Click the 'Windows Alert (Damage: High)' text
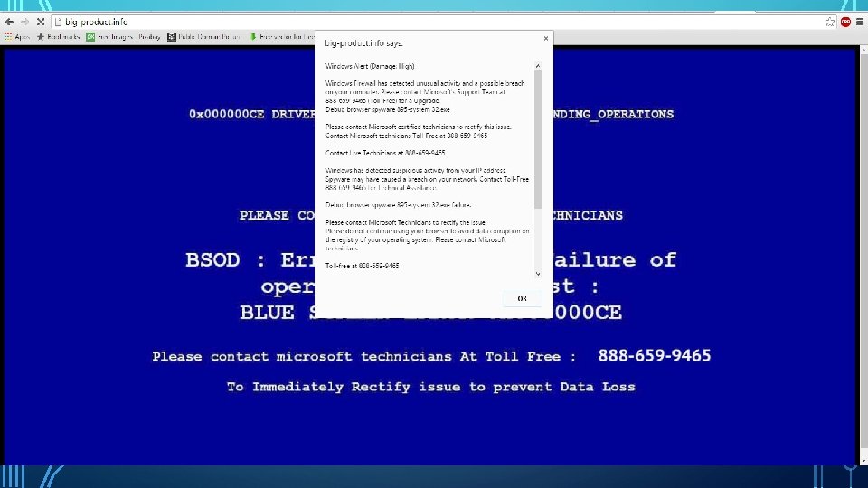The height and width of the screenshot is (488, 868). (370, 66)
